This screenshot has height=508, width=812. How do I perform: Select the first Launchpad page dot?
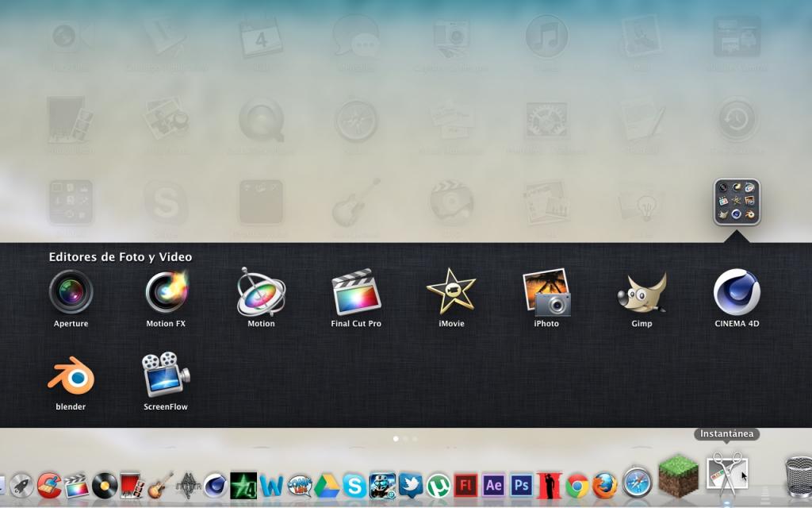pyautogui.click(x=396, y=438)
